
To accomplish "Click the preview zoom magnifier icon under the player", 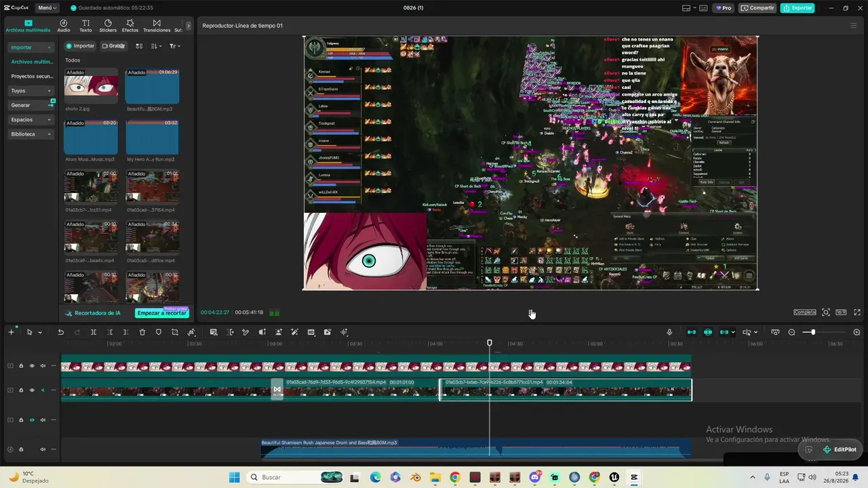I will click(x=826, y=312).
